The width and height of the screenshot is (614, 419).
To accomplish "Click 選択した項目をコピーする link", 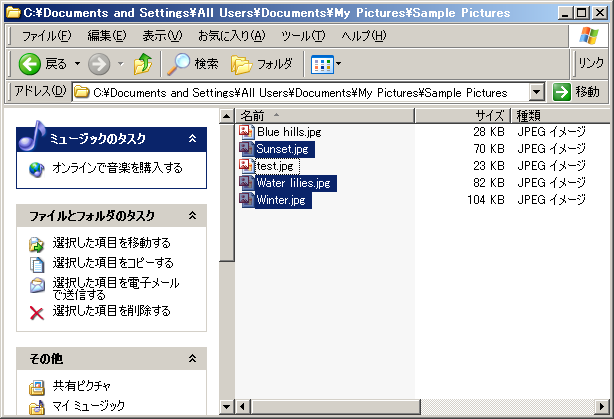I will [113, 263].
